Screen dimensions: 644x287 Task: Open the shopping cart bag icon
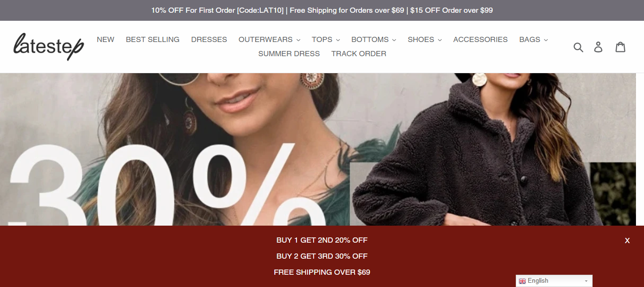tap(620, 47)
